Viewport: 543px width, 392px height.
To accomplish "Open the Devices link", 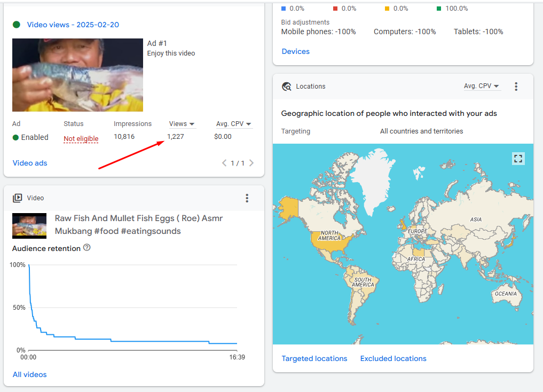I will coord(295,52).
